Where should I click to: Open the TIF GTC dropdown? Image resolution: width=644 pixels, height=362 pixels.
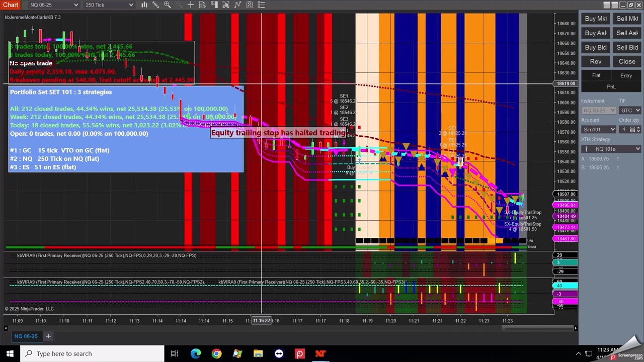tap(630, 111)
